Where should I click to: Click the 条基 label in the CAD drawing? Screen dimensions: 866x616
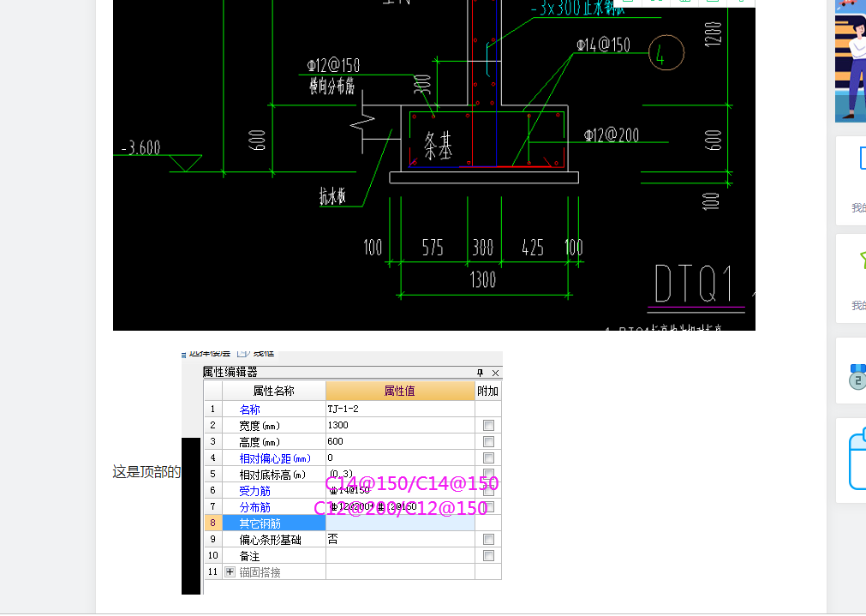438,146
